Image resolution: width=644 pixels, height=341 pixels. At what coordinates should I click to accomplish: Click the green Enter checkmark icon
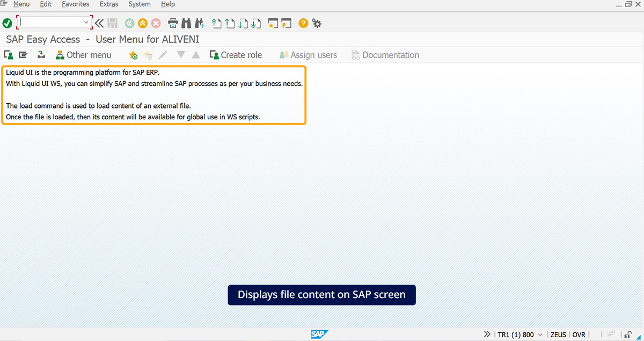(x=7, y=23)
